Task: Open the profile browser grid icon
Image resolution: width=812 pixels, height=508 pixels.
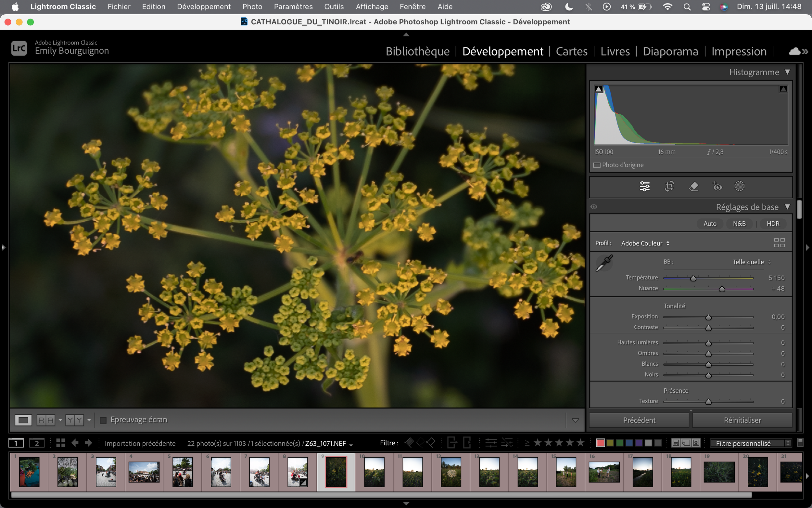Action: [779, 242]
